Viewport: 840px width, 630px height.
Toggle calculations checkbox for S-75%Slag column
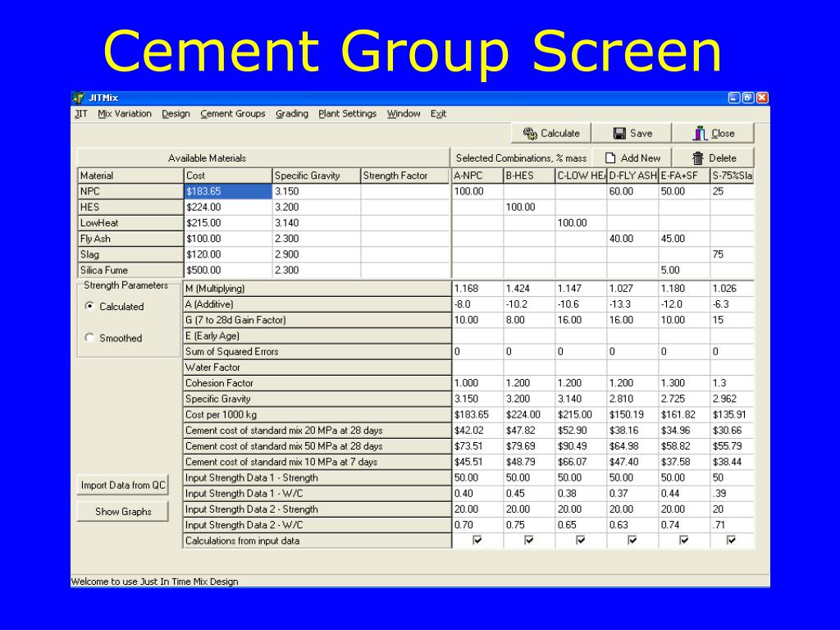point(731,541)
